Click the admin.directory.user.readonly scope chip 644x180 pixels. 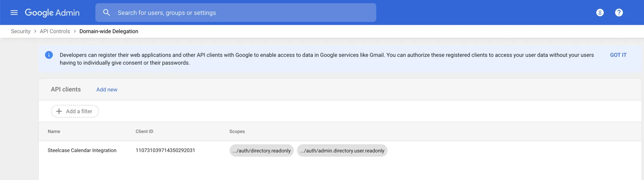[x=342, y=150]
